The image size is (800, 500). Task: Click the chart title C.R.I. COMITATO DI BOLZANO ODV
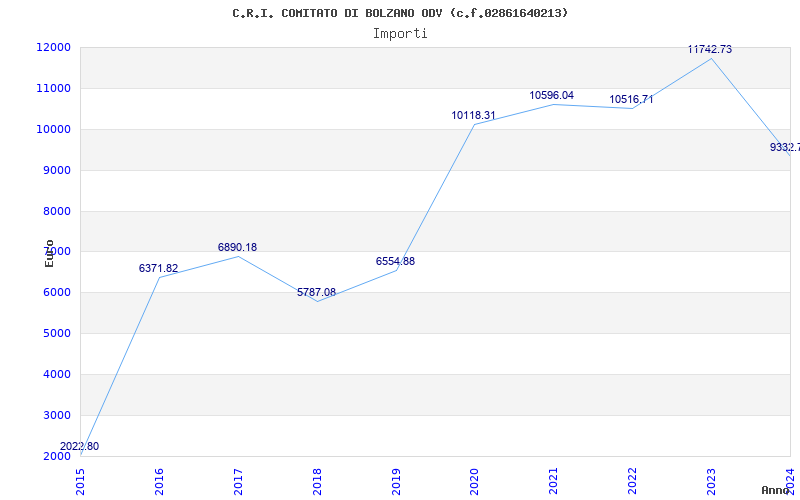400,13
